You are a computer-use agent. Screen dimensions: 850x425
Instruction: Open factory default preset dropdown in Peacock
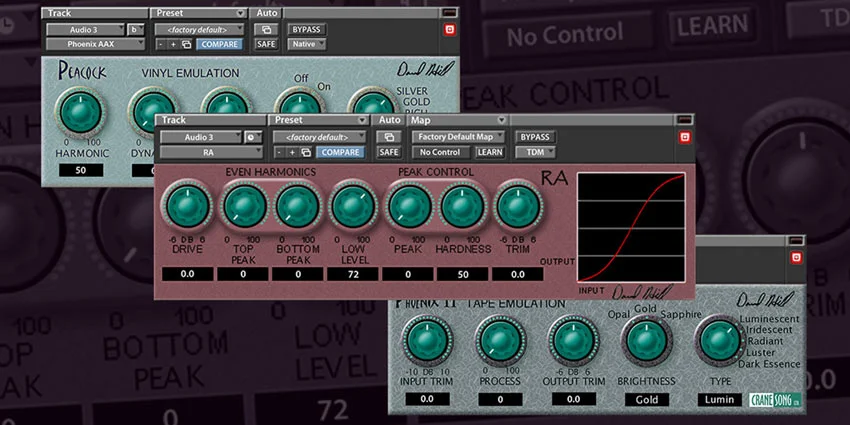coord(199,29)
